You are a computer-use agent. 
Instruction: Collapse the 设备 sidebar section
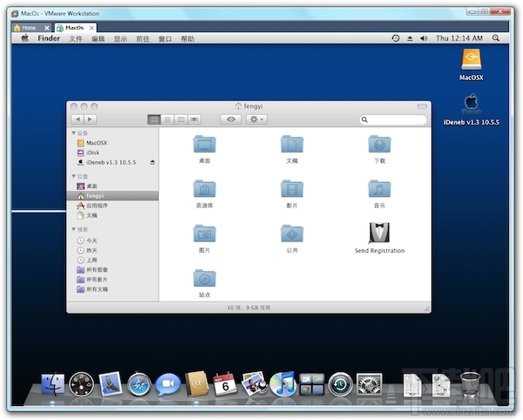pyautogui.click(x=74, y=133)
